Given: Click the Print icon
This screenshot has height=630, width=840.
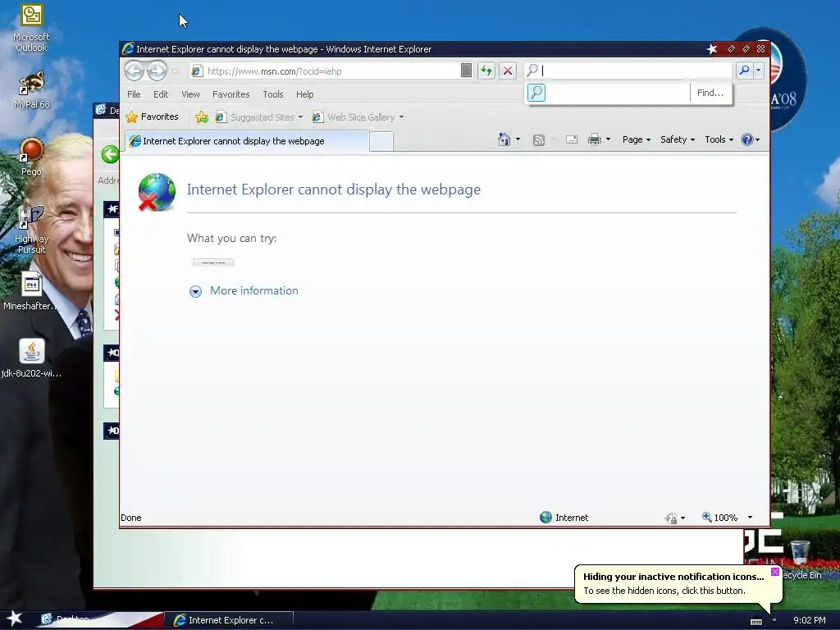Looking at the screenshot, I should click(595, 139).
